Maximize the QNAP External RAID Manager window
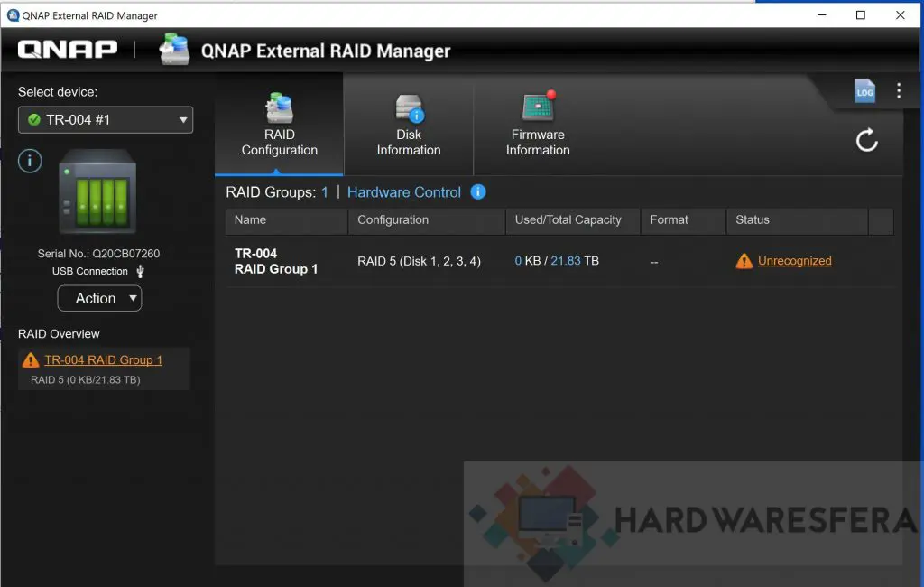Image resolution: width=924 pixels, height=587 pixels. click(860, 14)
